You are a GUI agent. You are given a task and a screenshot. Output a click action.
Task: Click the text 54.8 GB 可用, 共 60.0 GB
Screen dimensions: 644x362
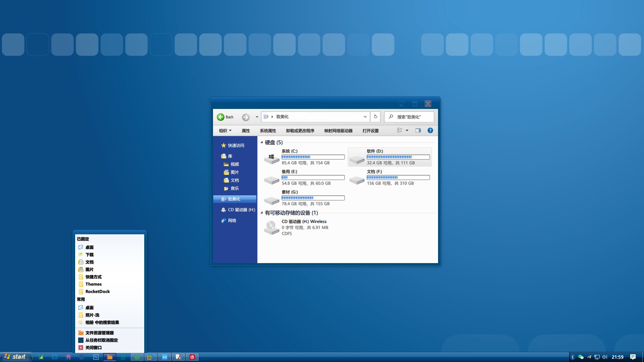click(306, 183)
